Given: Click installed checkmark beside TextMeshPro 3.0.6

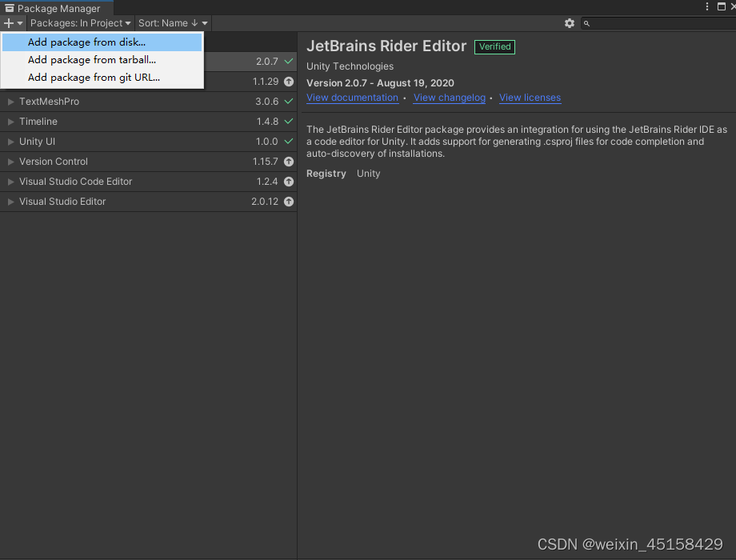Looking at the screenshot, I should 289,101.
